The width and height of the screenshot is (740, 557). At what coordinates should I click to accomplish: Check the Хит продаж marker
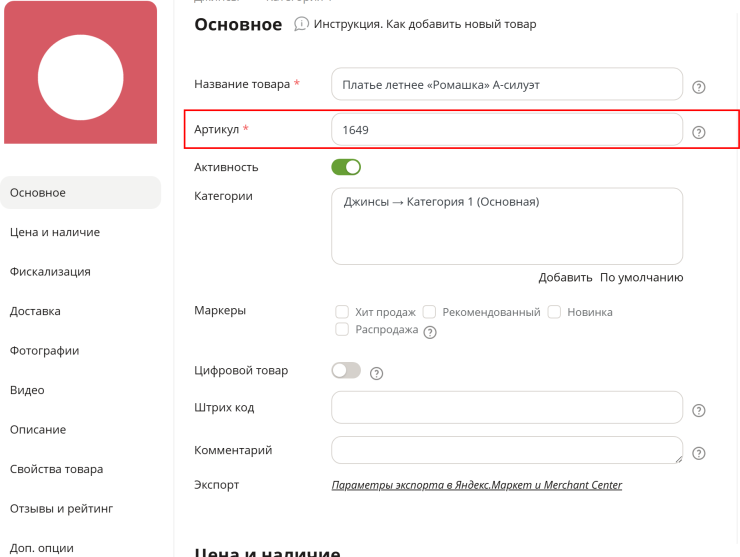(x=342, y=312)
